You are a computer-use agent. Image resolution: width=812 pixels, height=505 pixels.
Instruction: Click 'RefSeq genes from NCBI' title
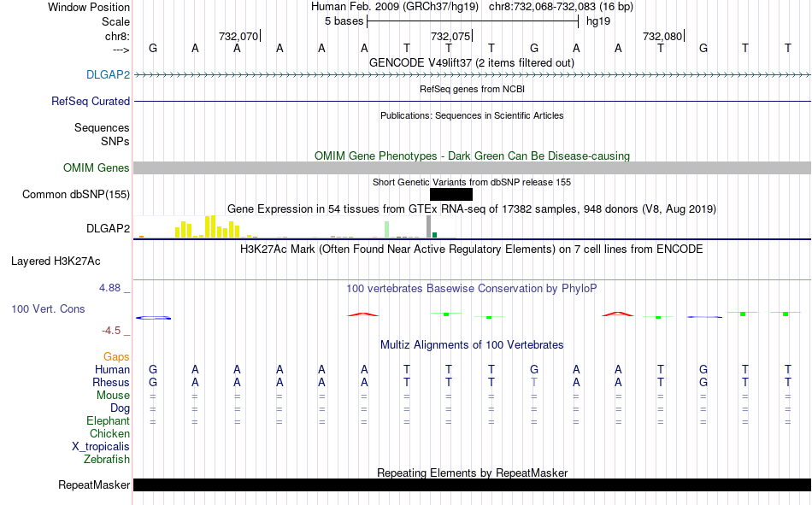click(x=472, y=89)
